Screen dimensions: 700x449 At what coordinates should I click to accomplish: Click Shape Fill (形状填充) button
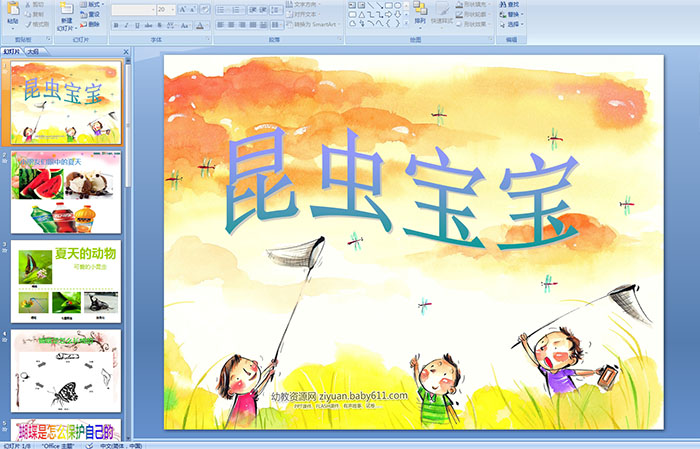[473, 4]
